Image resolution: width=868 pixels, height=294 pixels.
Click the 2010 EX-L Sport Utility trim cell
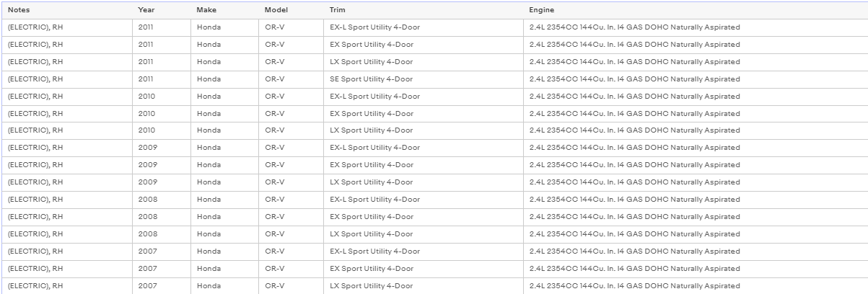[424, 97]
